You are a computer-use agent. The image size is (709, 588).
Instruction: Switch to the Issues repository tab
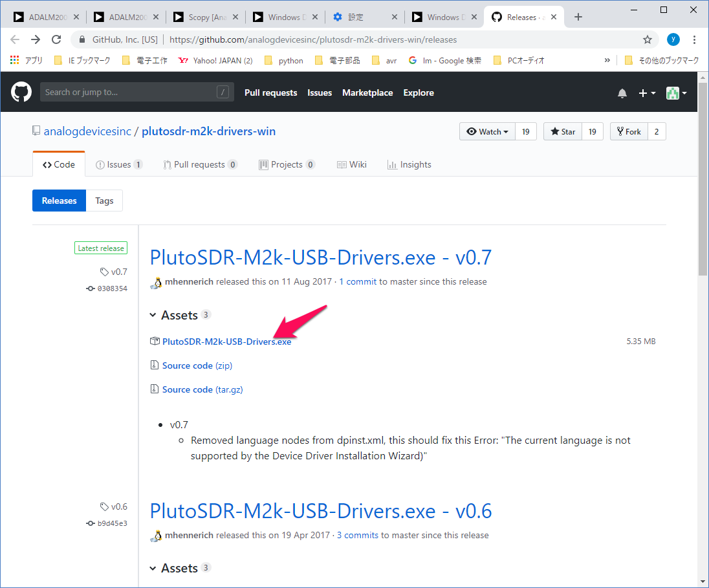[x=119, y=164]
